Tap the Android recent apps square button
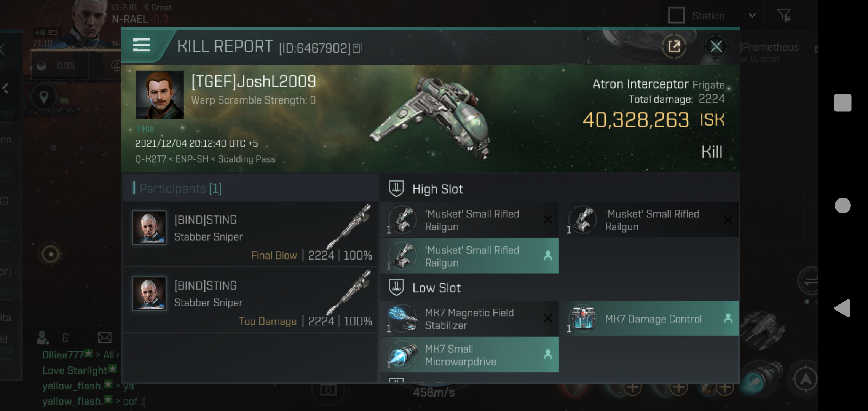This screenshot has height=411, width=868. point(842,103)
